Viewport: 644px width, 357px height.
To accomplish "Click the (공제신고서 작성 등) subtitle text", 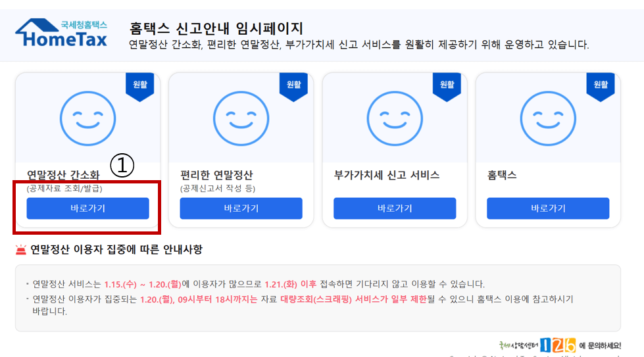I will 218,188.
